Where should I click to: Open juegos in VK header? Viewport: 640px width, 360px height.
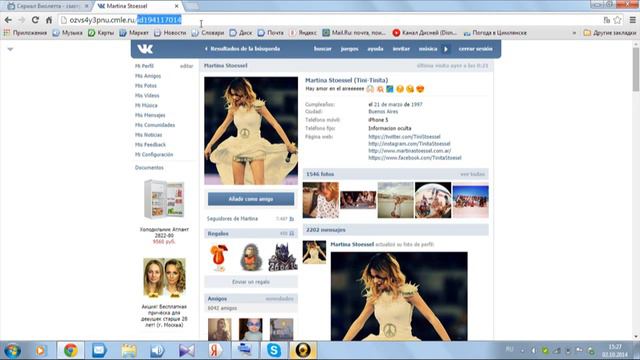[x=349, y=49]
